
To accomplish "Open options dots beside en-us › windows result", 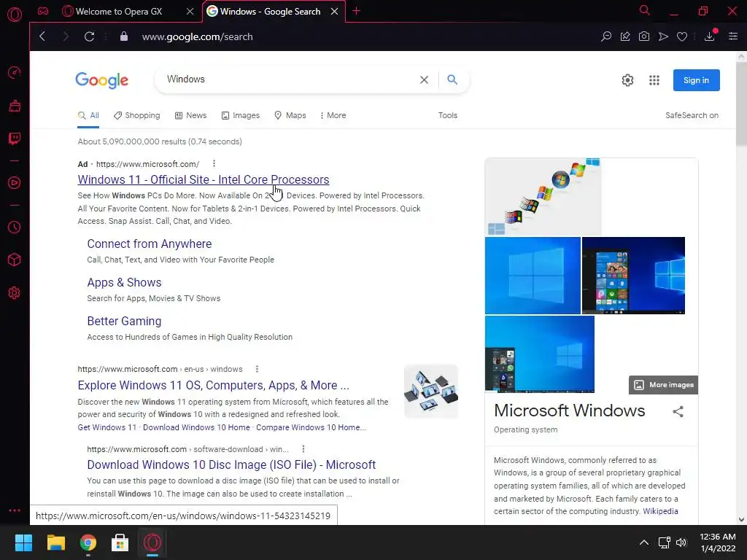I will (257, 368).
